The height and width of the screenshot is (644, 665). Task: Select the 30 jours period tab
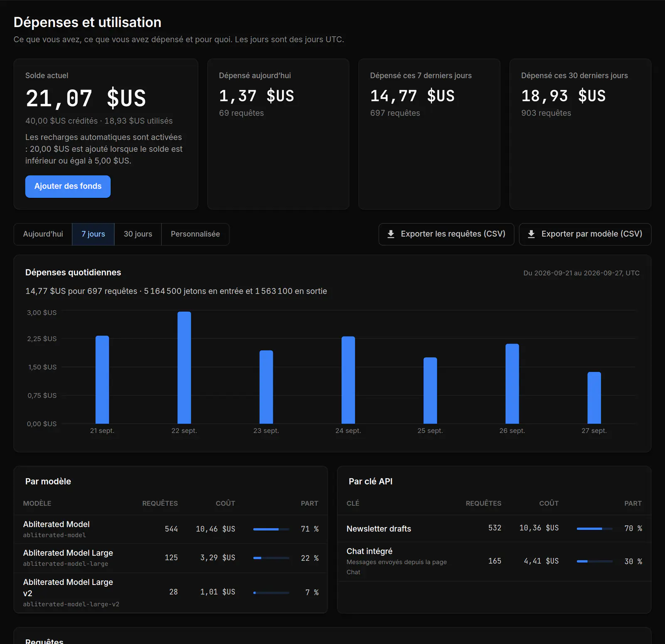[x=138, y=234]
